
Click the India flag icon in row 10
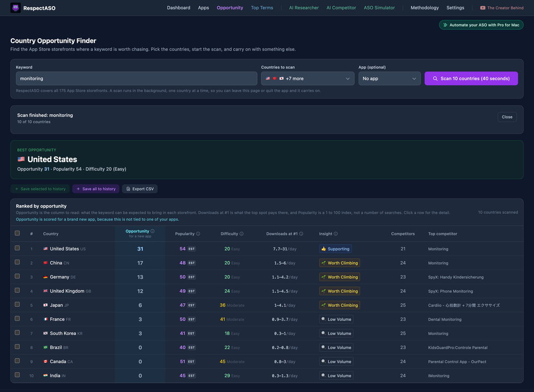point(45,376)
